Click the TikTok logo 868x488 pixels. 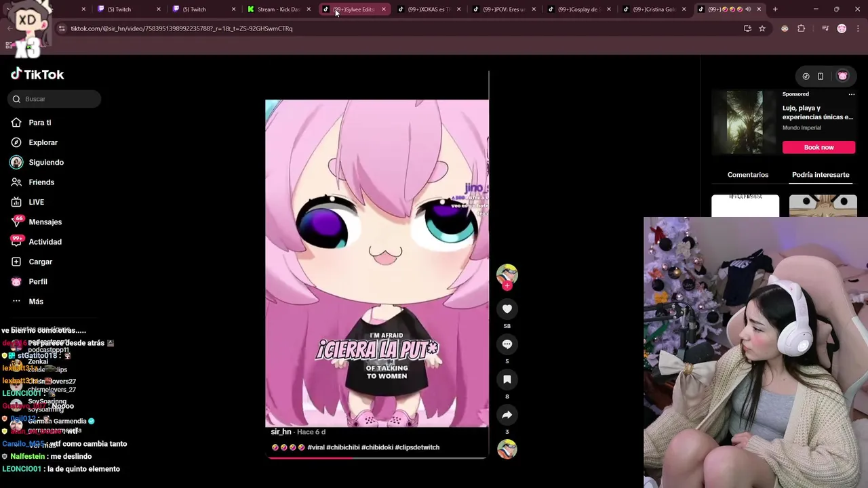coord(37,75)
